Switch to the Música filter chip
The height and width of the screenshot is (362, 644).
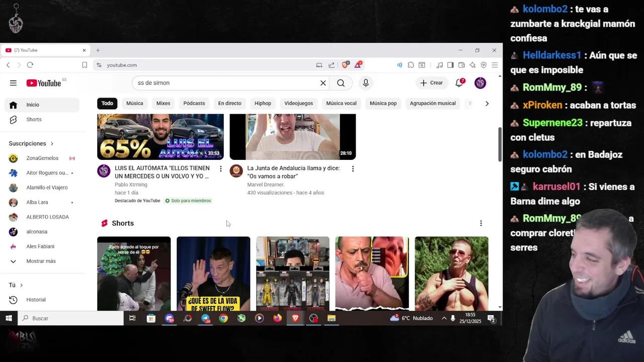pyautogui.click(x=134, y=103)
